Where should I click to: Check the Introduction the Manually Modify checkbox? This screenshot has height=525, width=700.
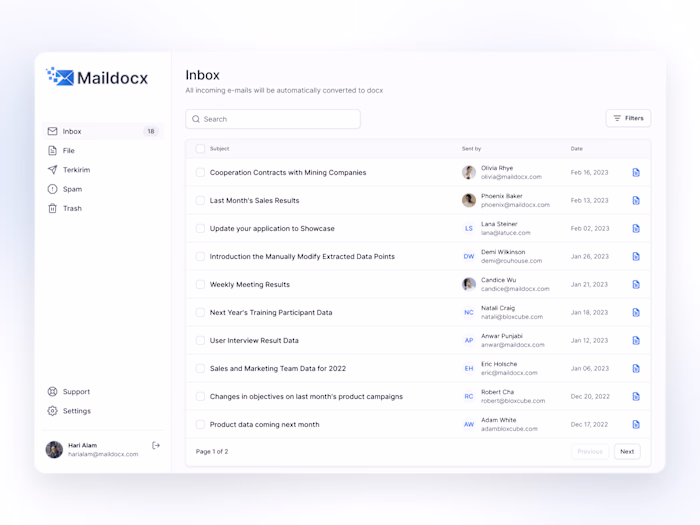point(200,256)
